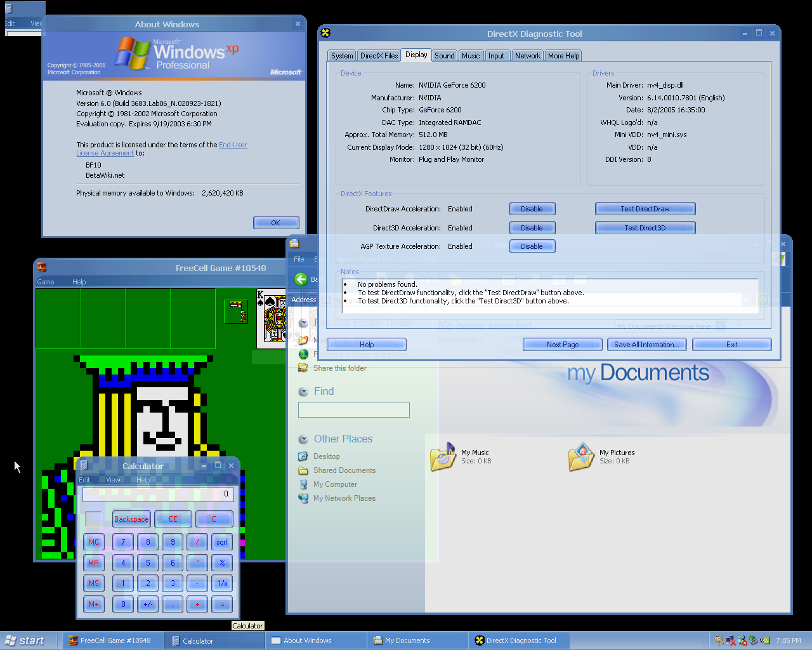Click the King of Spades card in FreeCell
The height and width of the screenshot is (650, 812).
tap(272, 318)
